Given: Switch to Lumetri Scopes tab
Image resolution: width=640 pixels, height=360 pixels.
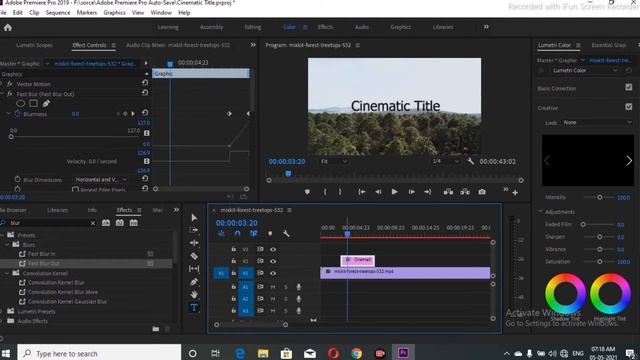Looking at the screenshot, I should [x=34, y=45].
